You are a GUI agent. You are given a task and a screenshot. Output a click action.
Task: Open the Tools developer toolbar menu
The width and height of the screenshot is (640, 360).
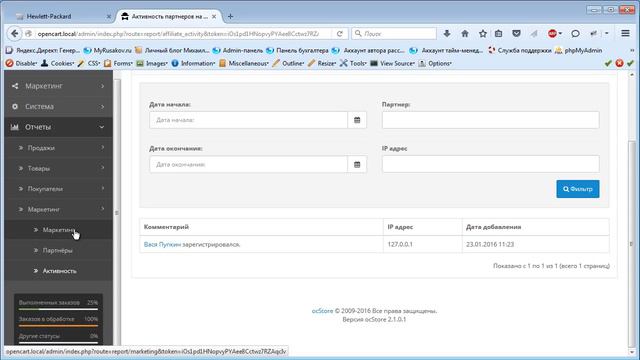(x=353, y=63)
